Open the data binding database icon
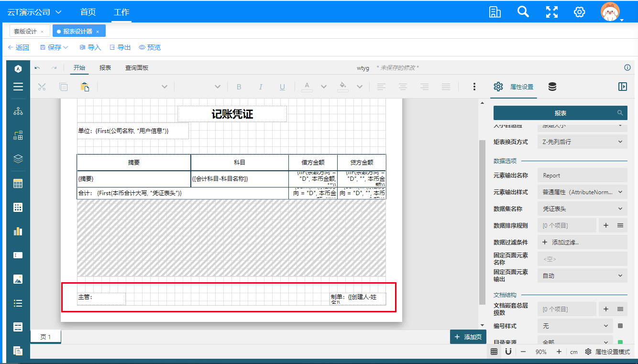Viewport: 638px width, 364px height. point(552,87)
